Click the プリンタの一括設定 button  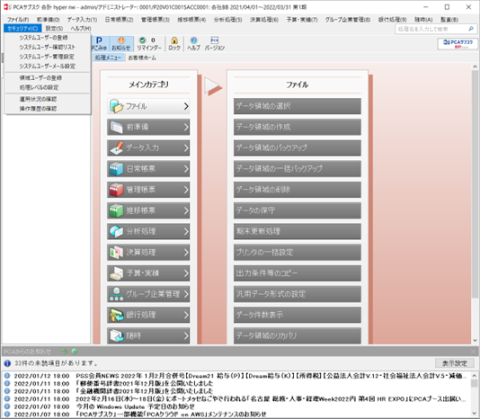pos(297,252)
